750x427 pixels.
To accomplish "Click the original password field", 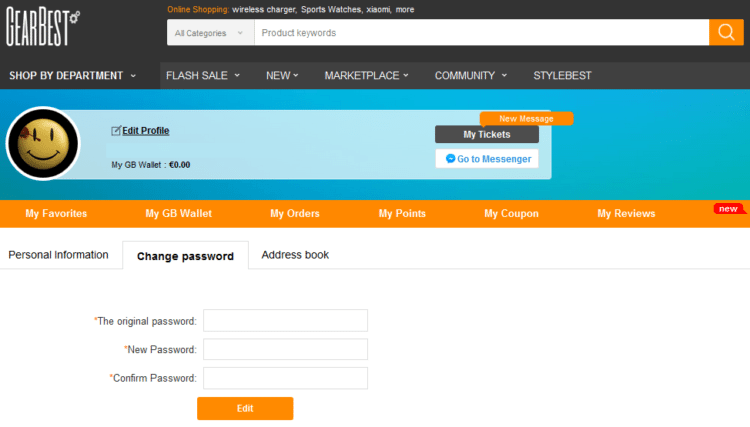I will click(286, 320).
